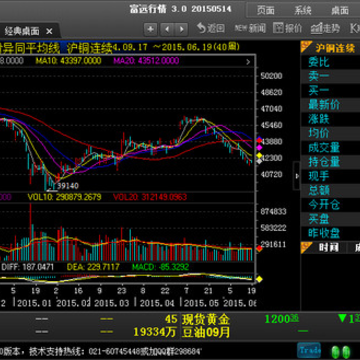Viewport: 360px width, 360px height.
Task: Click the DIFF: 187.0471 label
Action: click(x=28, y=267)
